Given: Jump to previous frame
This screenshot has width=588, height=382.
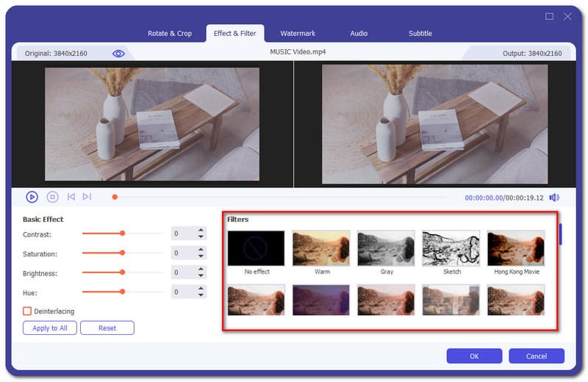Looking at the screenshot, I should pyautogui.click(x=71, y=197).
